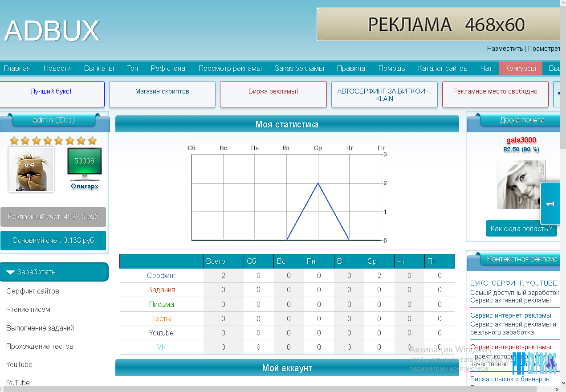This screenshot has width=566, height=392.
Task: Click the Лучший букс! ad block
Action: (x=51, y=94)
